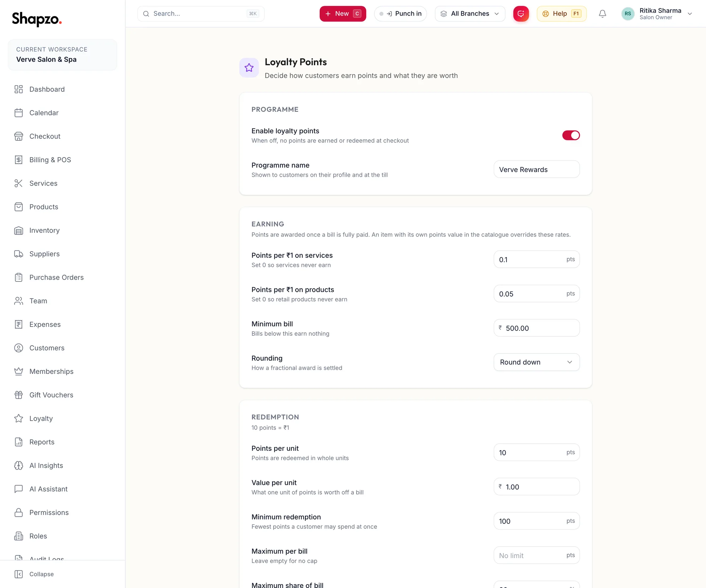Focus the Search field
The height and width of the screenshot is (588, 706).
201,14
